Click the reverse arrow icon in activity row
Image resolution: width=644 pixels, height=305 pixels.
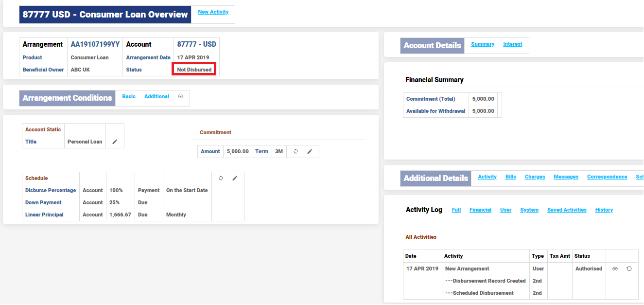[629, 269]
